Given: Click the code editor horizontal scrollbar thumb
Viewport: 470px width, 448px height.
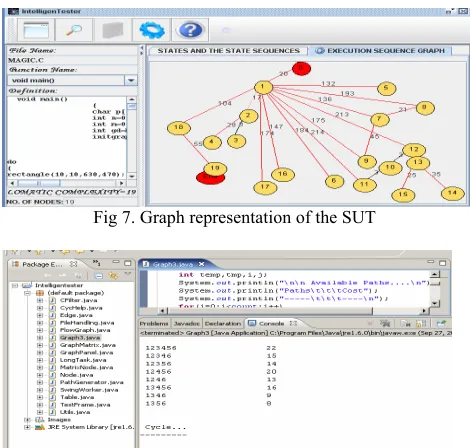Looking at the screenshot, I should click(270, 311).
